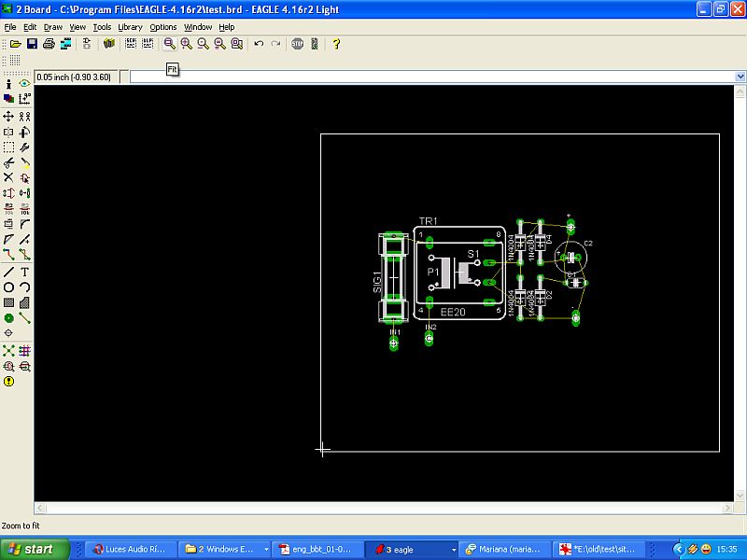Click the Open file toolbar icon
The height and width of the screenshot is (560, 747).
coord(15,44)
